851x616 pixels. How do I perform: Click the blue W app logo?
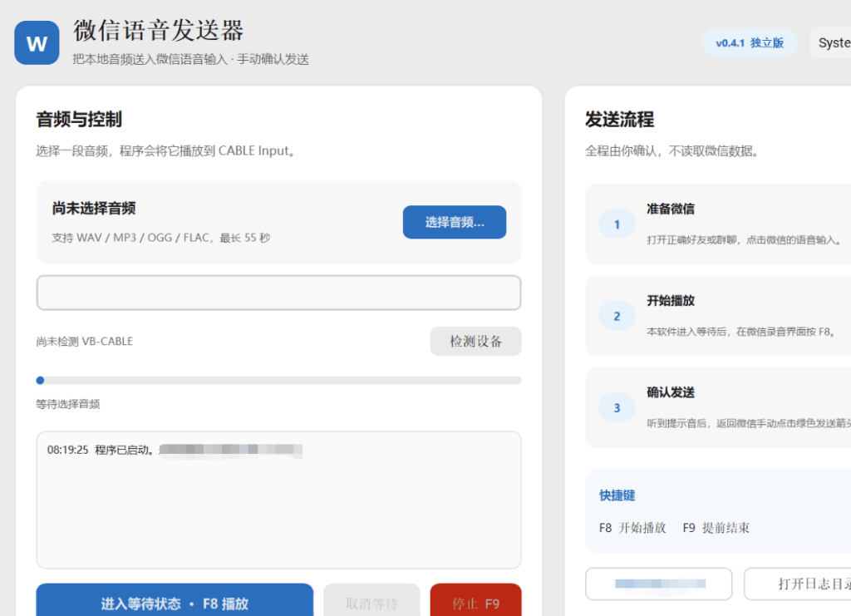click(x=37, y=43)
